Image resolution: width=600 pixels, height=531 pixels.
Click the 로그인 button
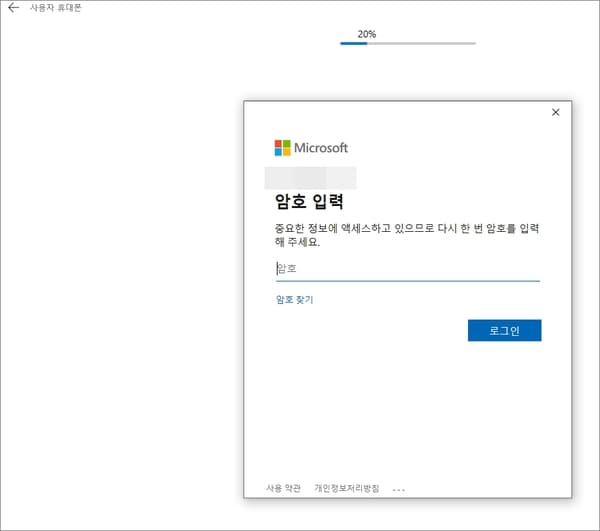504,331
